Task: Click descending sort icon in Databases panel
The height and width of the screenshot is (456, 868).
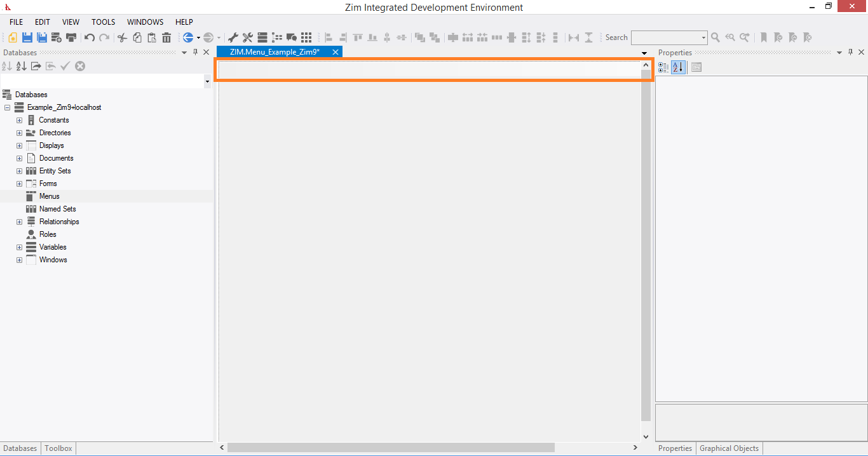Action: [x=22, y=66]
